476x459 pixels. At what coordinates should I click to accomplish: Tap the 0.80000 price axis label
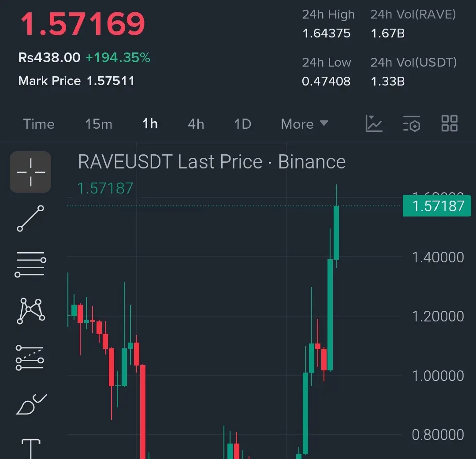point(438,435)
